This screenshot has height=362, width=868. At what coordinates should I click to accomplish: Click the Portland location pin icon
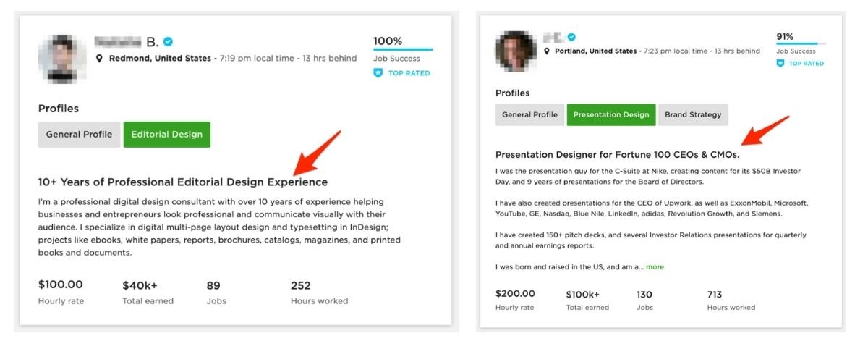pyautogui.click(x=547, y=51)
